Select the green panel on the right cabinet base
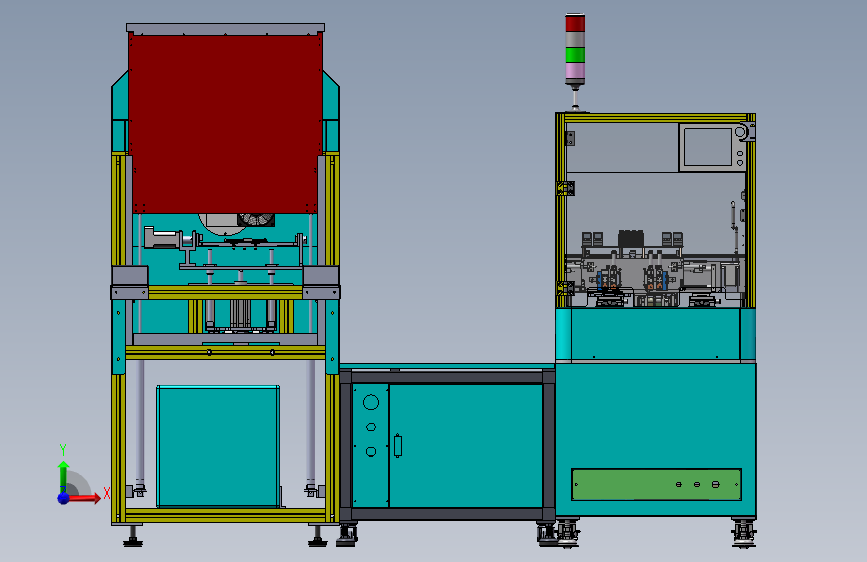 tap(656, 485)
